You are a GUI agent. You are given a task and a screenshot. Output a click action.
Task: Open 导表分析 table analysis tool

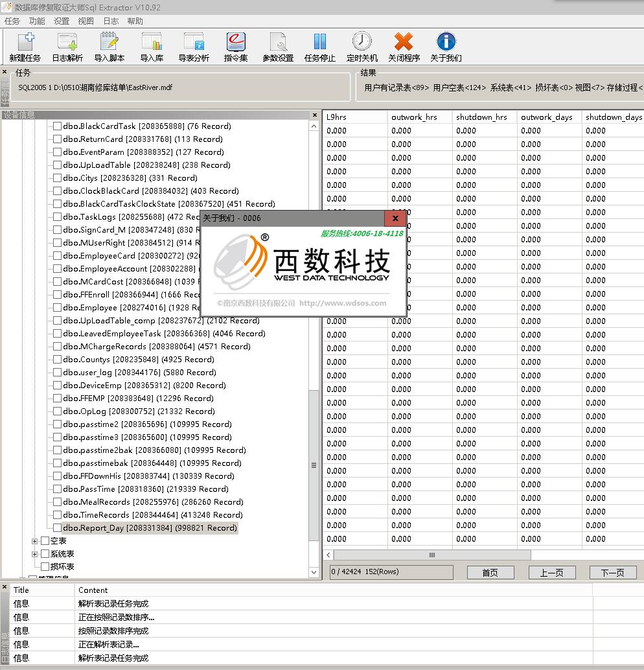194,47
